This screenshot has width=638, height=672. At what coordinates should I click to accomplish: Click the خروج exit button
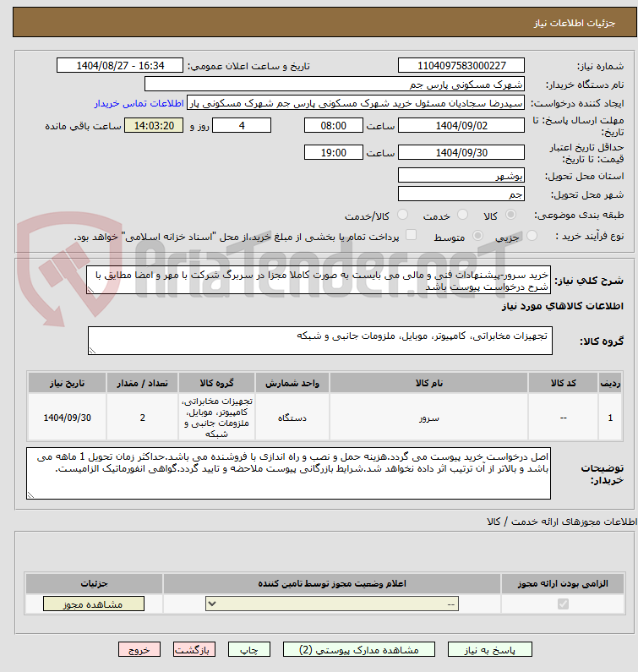tap(139, 650)
